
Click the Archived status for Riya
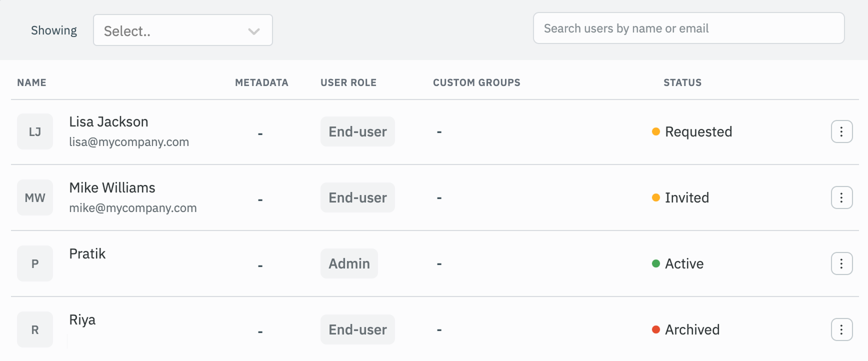tap(691, 329)
